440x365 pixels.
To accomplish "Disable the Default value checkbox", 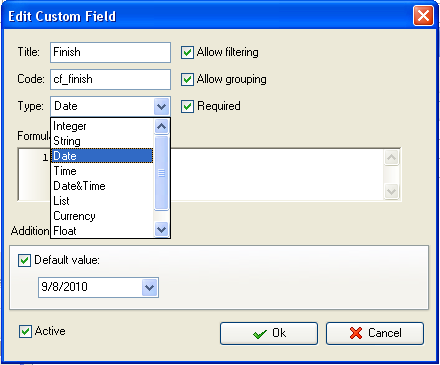I will coord(24,260).
